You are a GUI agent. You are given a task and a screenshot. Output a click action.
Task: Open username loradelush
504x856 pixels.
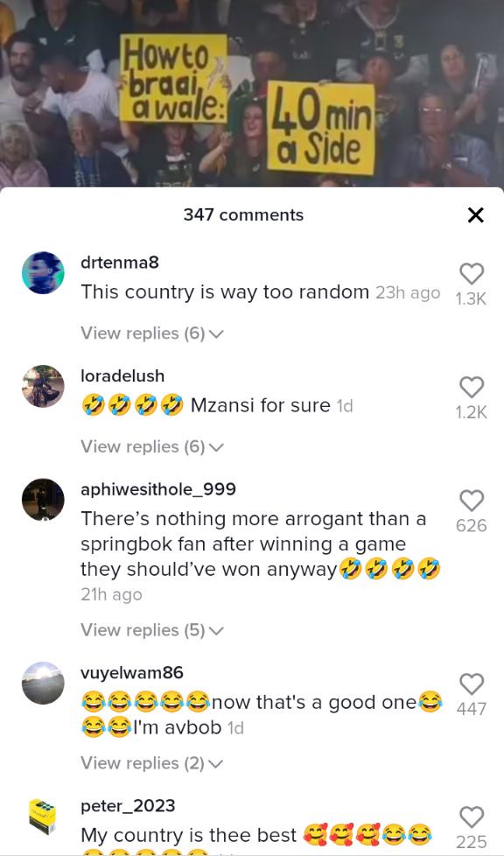click(x=122, y=375)
